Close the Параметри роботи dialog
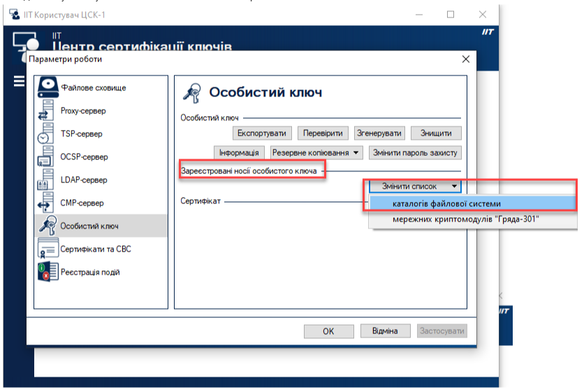The width and height of the screenshot is (584, 392). click(465, 59)
